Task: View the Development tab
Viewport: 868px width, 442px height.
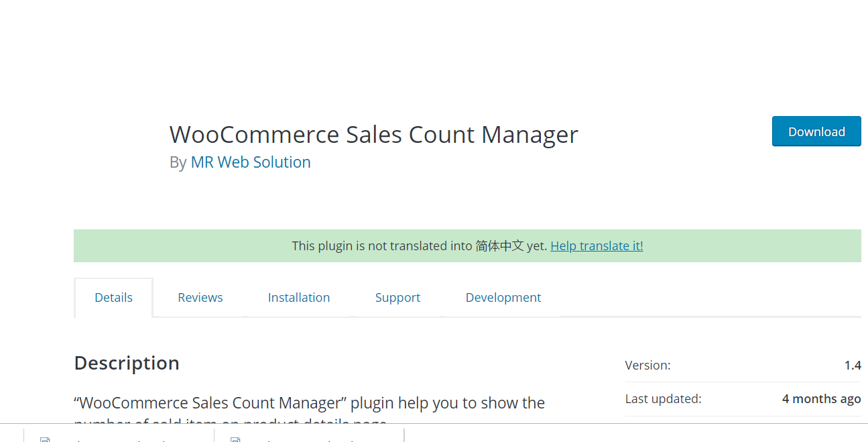Action: click(503, 298)
